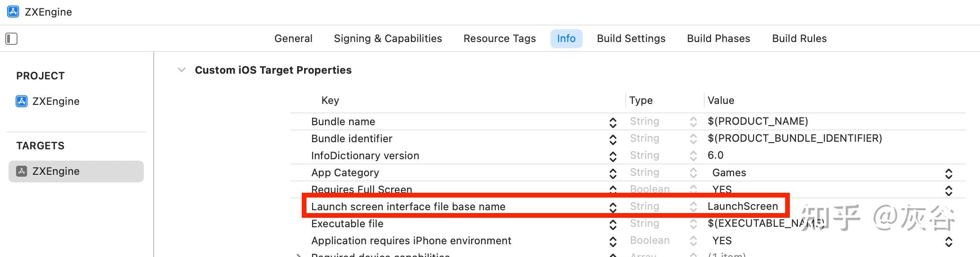Expand the Required device capabilities row
Screen dimensions: 980x257
(298, 255)
